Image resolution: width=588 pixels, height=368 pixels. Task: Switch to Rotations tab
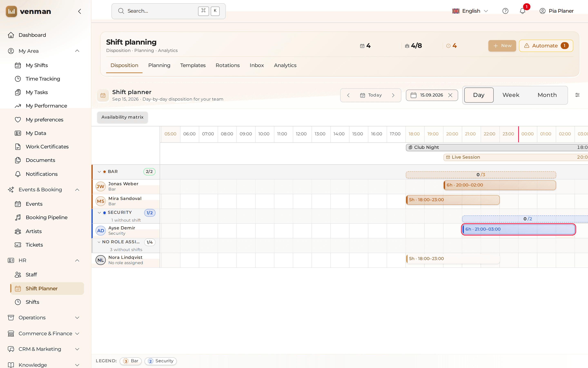tap(227, 65)
